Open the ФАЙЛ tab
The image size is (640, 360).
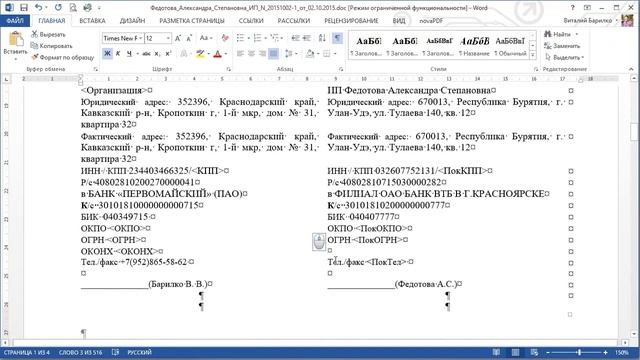pos(15,20)
